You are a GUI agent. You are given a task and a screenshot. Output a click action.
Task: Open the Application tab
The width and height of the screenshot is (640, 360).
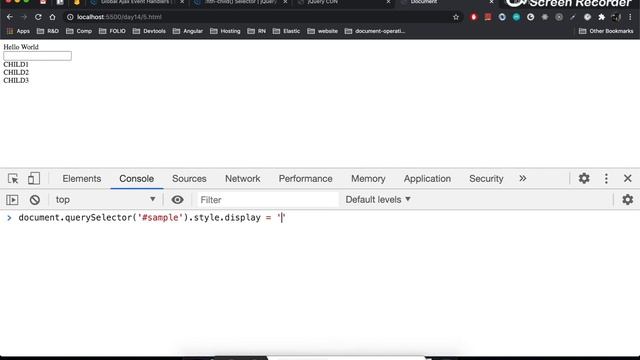pyautogui.click(x=427, y=178)
